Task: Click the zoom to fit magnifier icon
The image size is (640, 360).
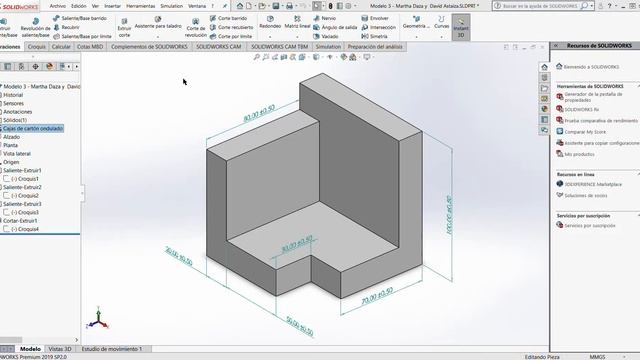Action: tap(257, 57)
